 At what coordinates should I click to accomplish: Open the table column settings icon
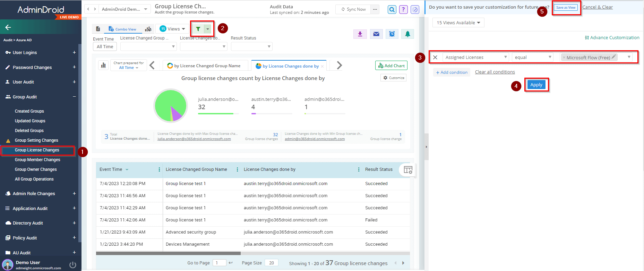pyautogui.click(x=408, y=170)
